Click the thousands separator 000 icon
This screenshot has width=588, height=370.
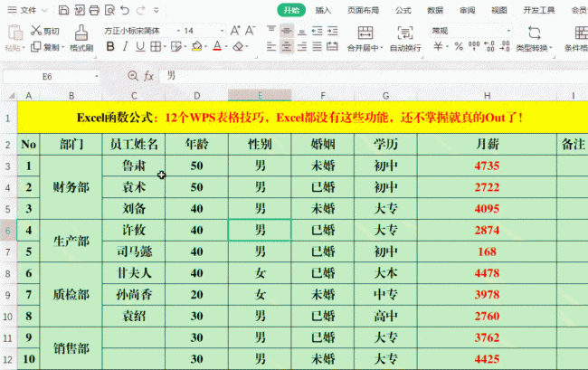pos(474,46)
